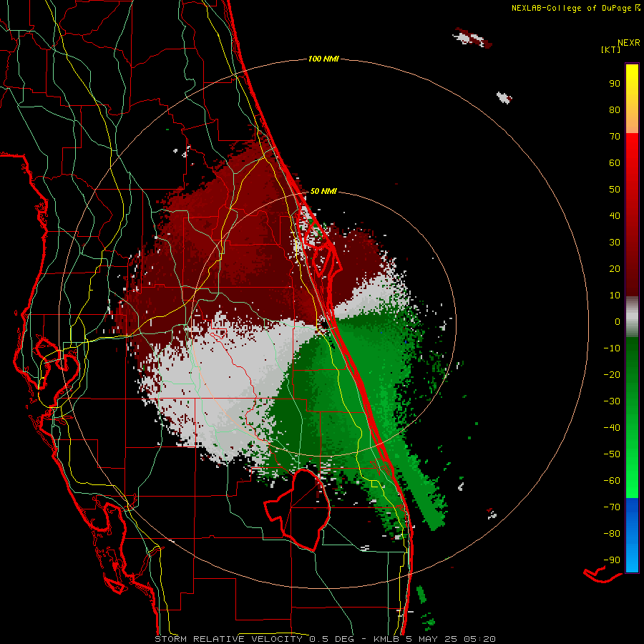Click the 70 value on the velocity scale
This screenshot has height=644, width=644.
615,136
